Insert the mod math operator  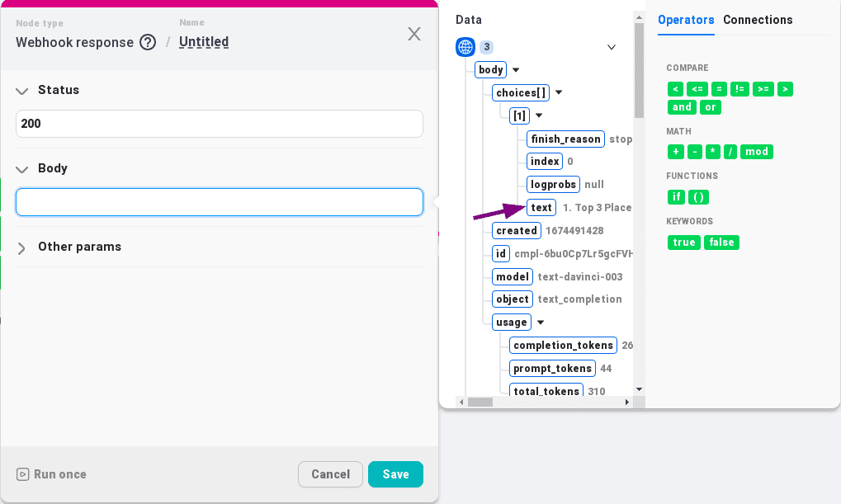pos(757,152)
